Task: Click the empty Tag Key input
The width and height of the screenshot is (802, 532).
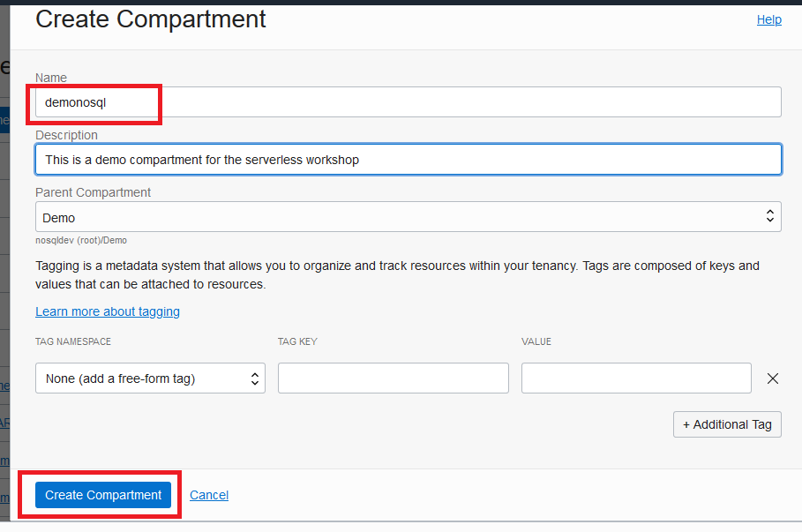Action: (393, 378)
